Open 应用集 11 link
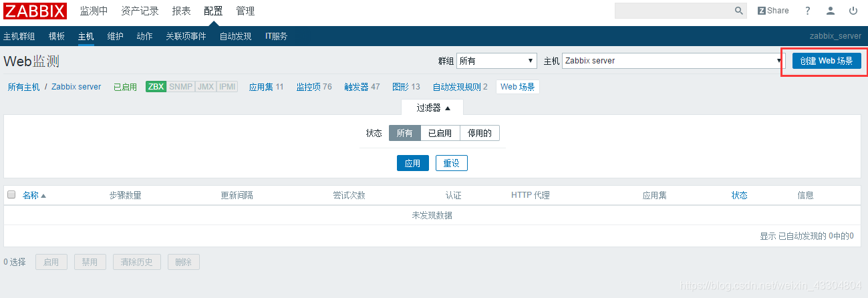The width and height of the screenshot is (868, 298). point(266,87)
